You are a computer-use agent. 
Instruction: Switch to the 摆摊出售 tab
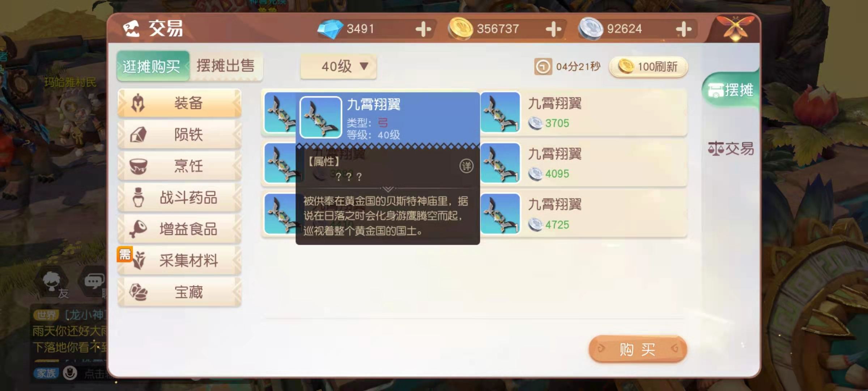coord(226,66)
